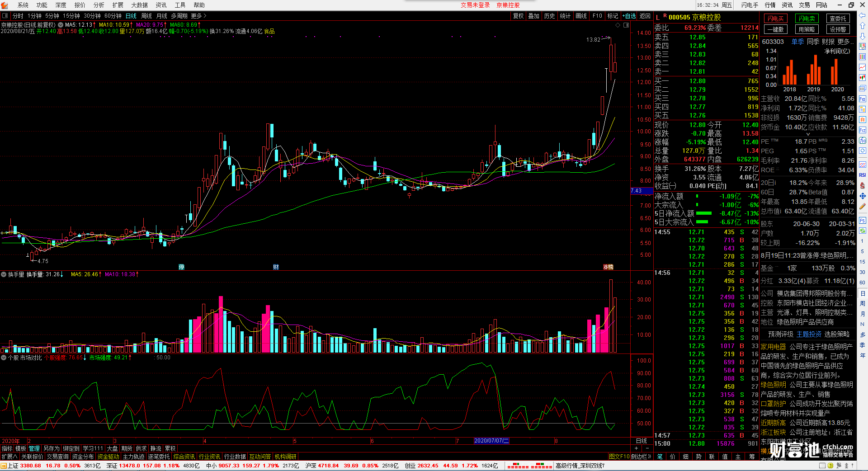Switch sidebar period to 1 minute
Viewport: 868px width, 471px height.
863,241
